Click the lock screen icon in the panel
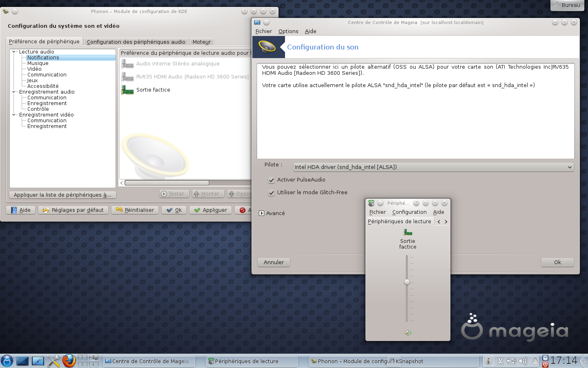 [545, 358]
